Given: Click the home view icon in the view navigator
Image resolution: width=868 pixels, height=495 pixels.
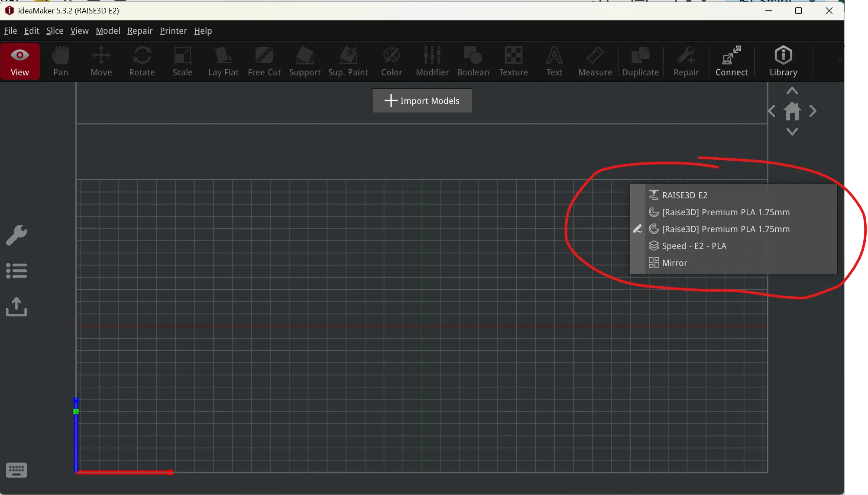Looking at the screenshot, I should pyautogui.click(x=792, y=111).
